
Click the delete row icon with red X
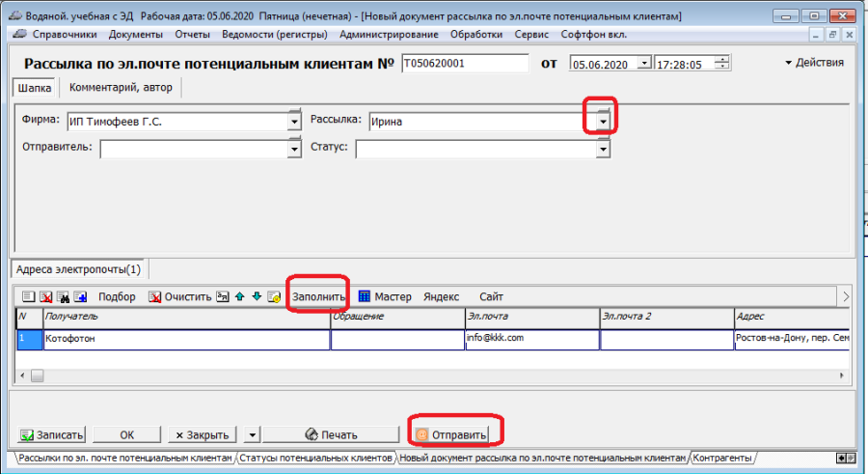pos(45,297)
